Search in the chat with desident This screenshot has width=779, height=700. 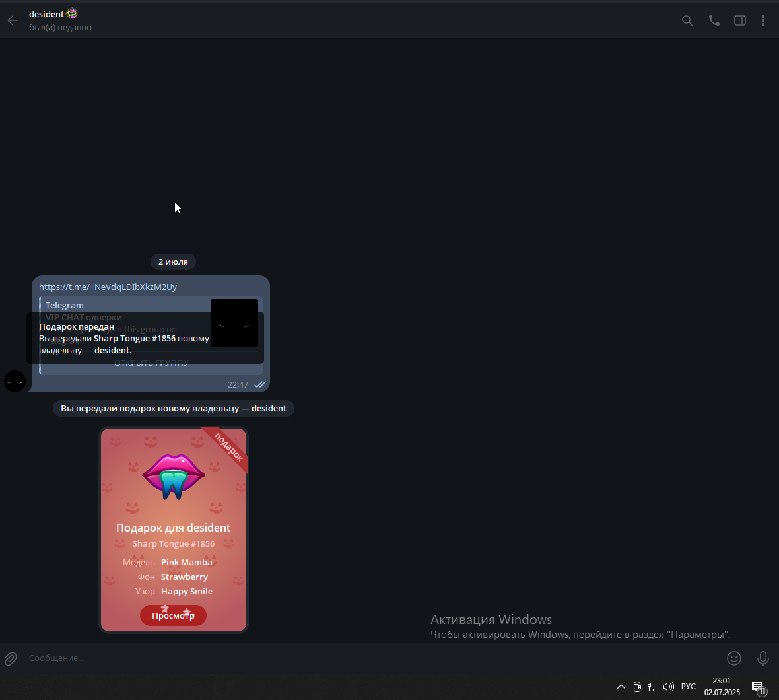(687, 20)
